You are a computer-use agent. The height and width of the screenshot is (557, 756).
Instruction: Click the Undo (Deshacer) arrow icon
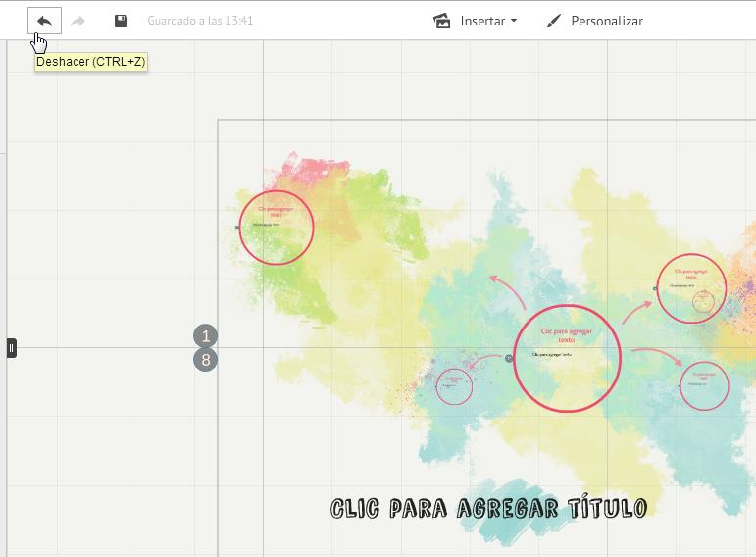click(44, 21)
